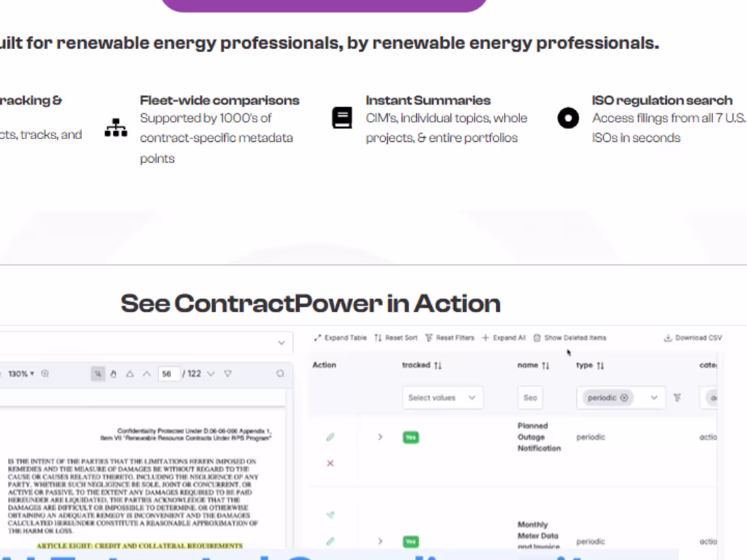Open the type filter dropdown showing periodic
747x560 pixels.
point(653,398)
